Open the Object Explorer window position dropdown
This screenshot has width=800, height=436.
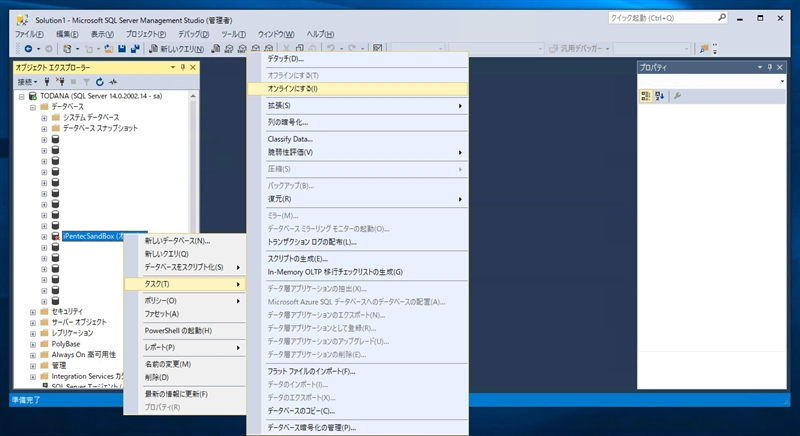[173, 67]
